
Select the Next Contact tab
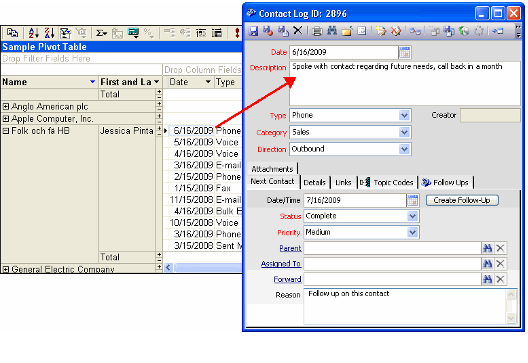click(272, 182)
